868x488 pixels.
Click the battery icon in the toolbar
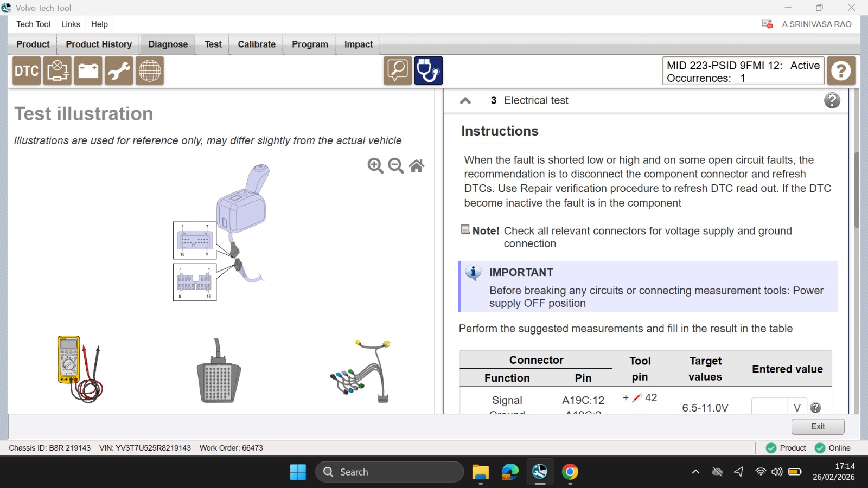88,70
